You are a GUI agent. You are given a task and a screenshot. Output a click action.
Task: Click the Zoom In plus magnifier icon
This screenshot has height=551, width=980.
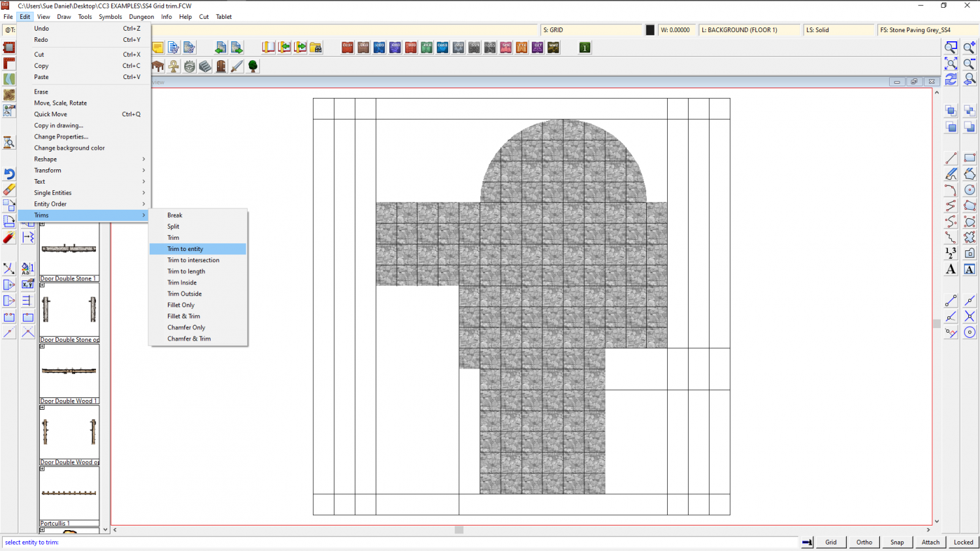(970, 47)
